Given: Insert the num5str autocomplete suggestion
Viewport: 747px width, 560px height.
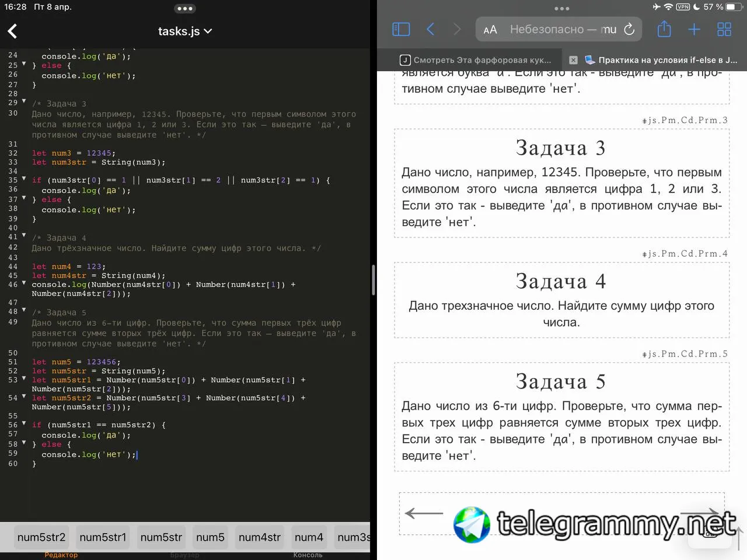Looking at the screenshot, I should click(x=161, y=537).
